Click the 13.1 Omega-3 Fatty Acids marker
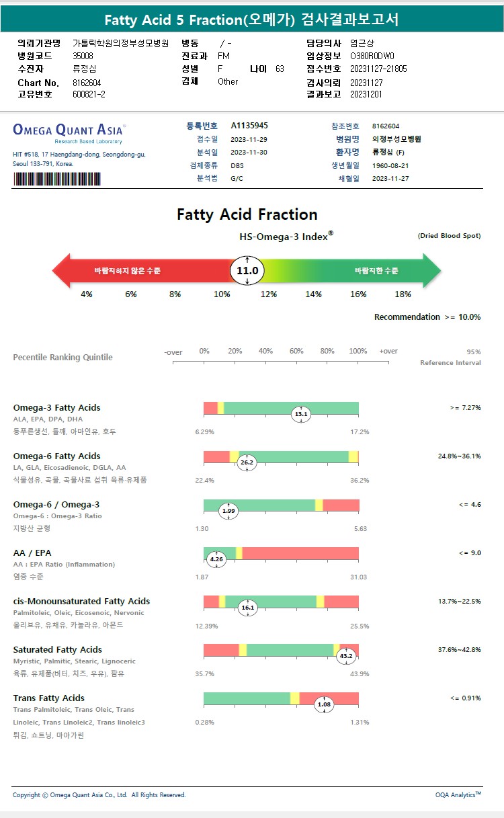Viewport: 504px width, 818px height. [301, 414]
